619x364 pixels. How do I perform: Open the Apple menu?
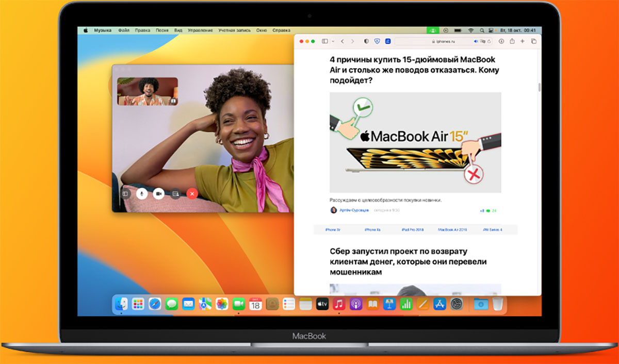point(86,30)
